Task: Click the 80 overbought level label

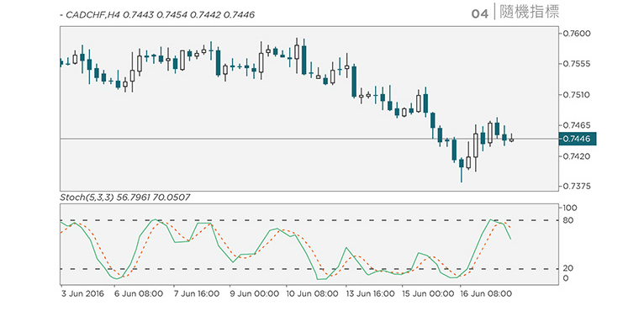Action: [x=569, y=220]
